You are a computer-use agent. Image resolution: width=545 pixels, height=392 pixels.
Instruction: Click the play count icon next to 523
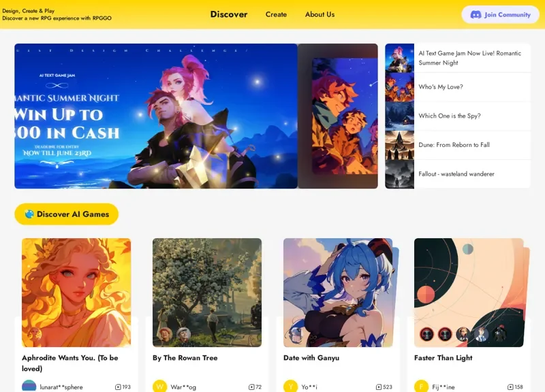379,387
